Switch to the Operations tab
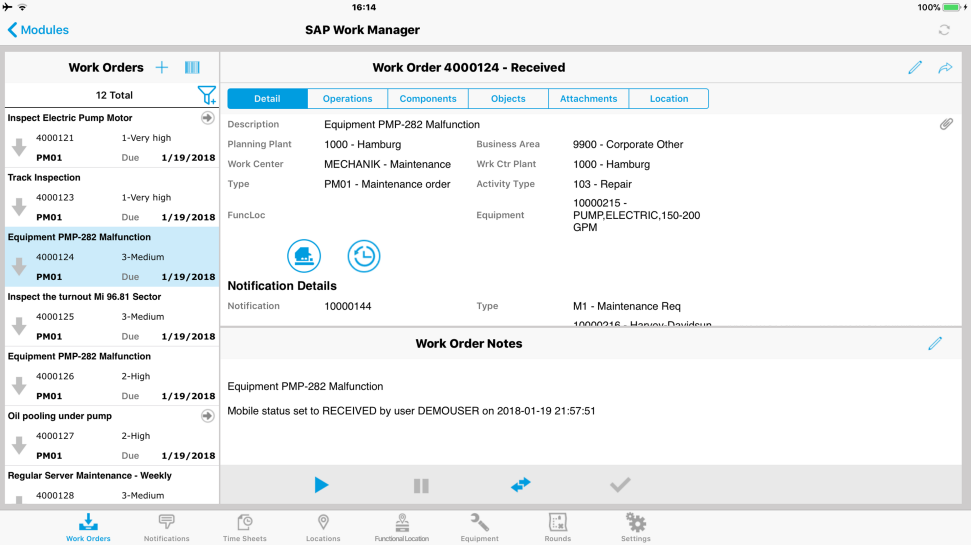 coord(347,98)
